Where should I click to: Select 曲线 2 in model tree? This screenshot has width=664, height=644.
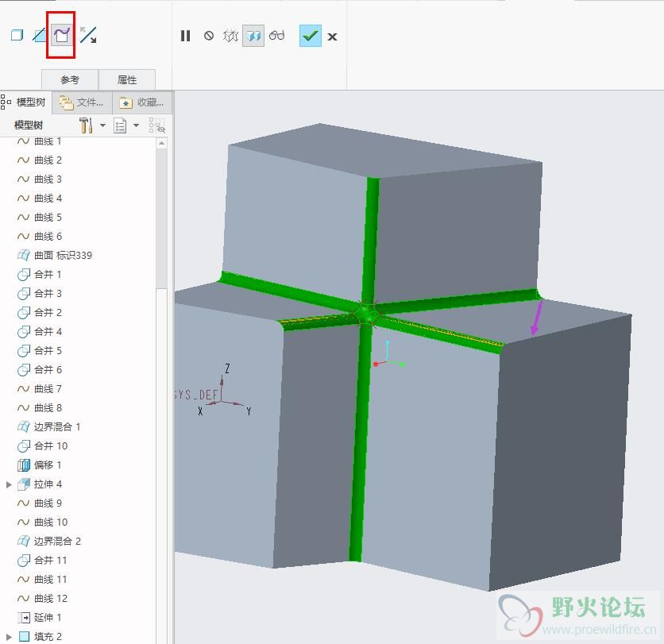48,160
